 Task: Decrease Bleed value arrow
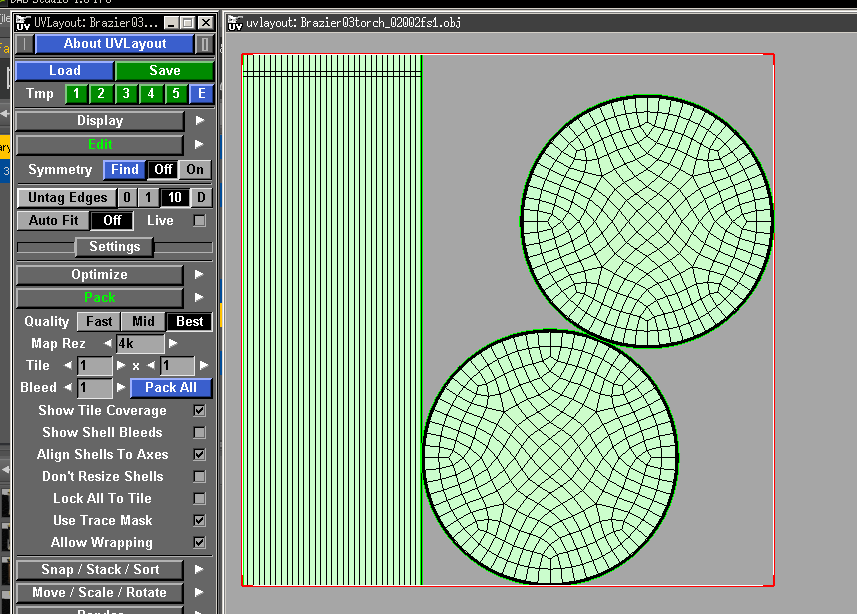pos(68,387)
